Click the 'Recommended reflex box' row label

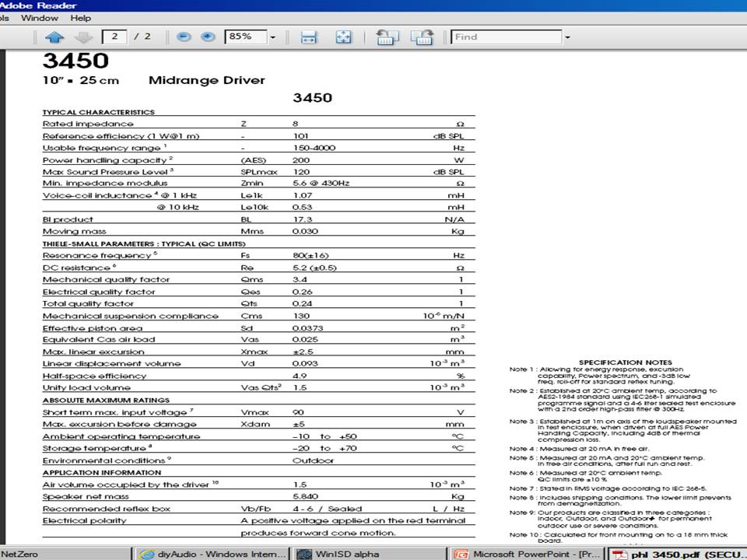click(x=107, y=509)
